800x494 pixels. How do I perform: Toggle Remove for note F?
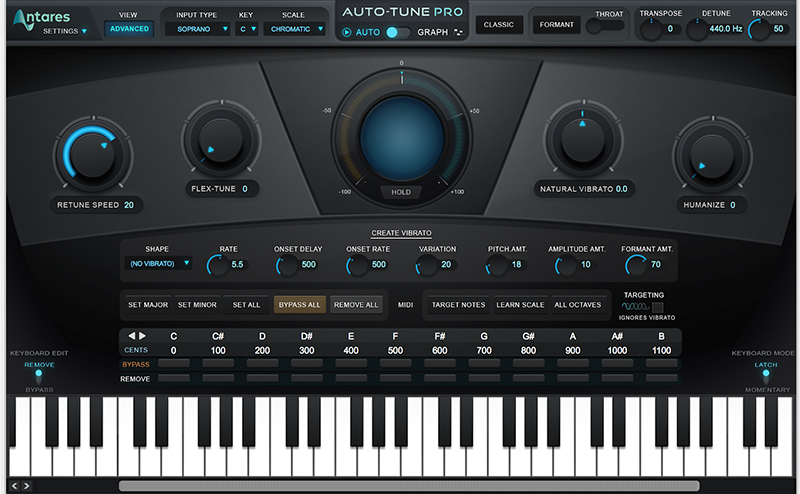(x=395, y=378)
